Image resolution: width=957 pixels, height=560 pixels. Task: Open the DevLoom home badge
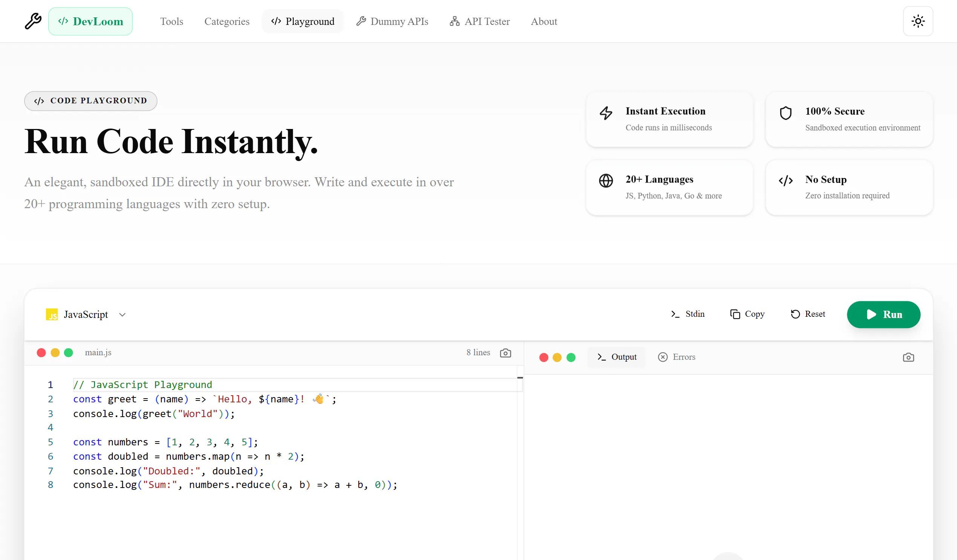[x=90, y=21]
